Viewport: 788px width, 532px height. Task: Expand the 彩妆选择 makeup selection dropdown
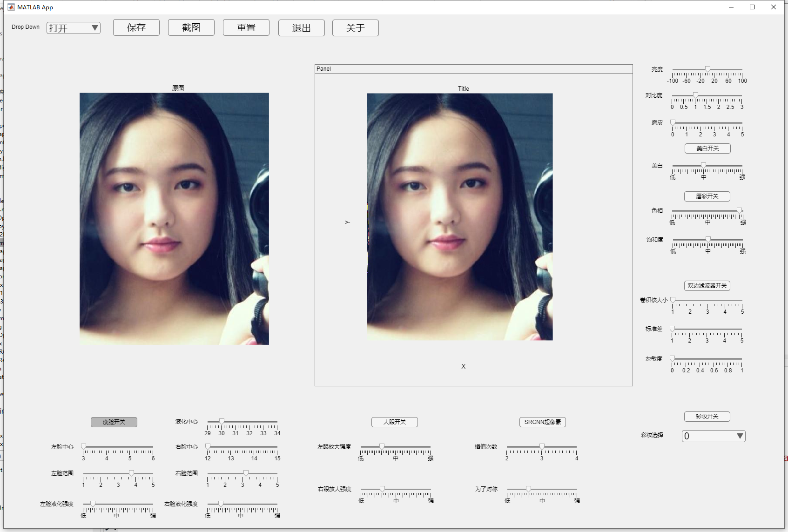(x=713, y=436)
